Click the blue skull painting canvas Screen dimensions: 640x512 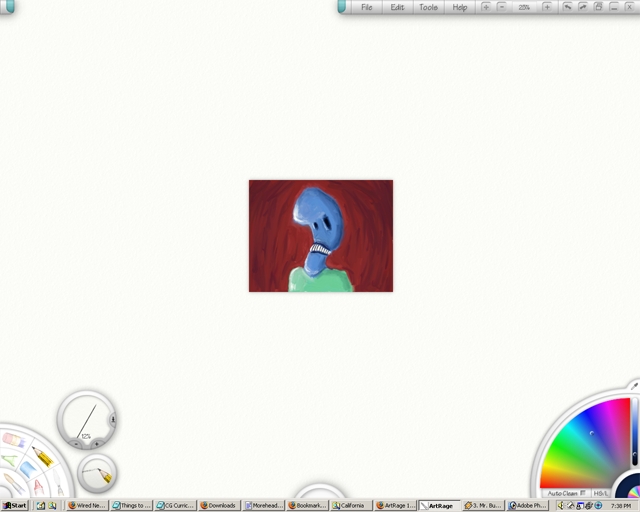click(321, 236)
